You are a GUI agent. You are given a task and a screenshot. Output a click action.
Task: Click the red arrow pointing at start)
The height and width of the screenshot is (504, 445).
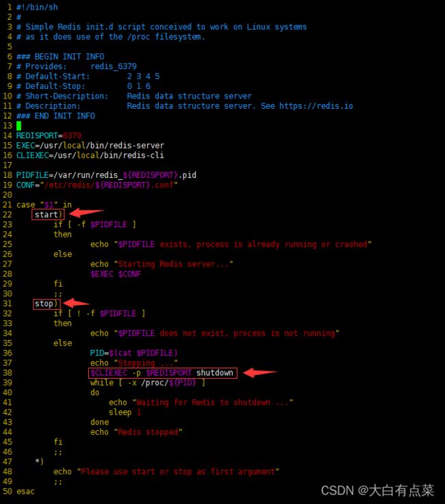86,214
